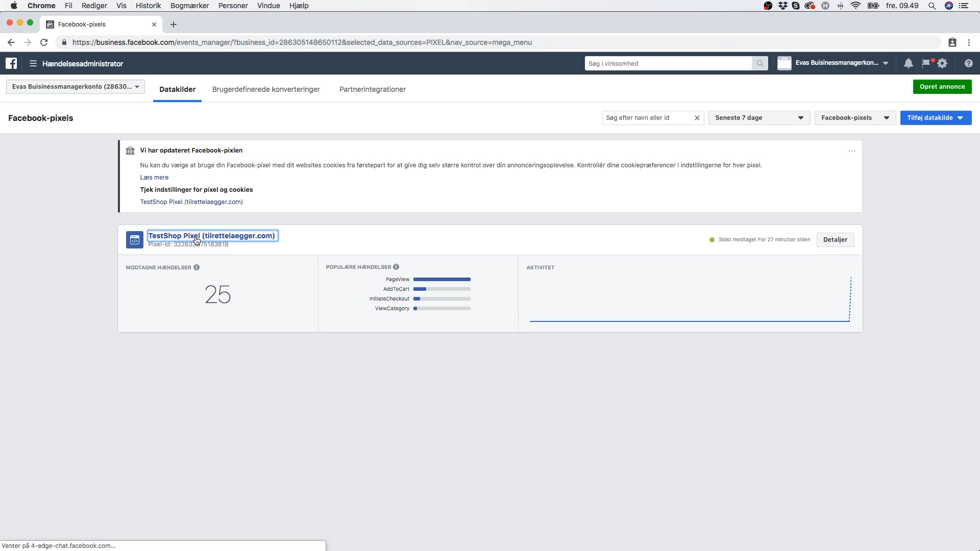Open the settings gear icon
Screen dimensions: 980x551
coord(942,63)
